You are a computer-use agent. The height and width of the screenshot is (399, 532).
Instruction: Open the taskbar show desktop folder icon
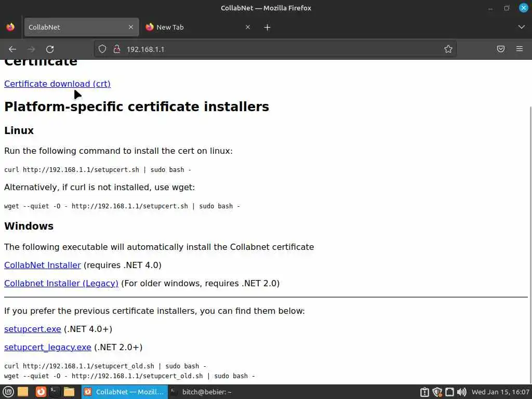point(23,392)
